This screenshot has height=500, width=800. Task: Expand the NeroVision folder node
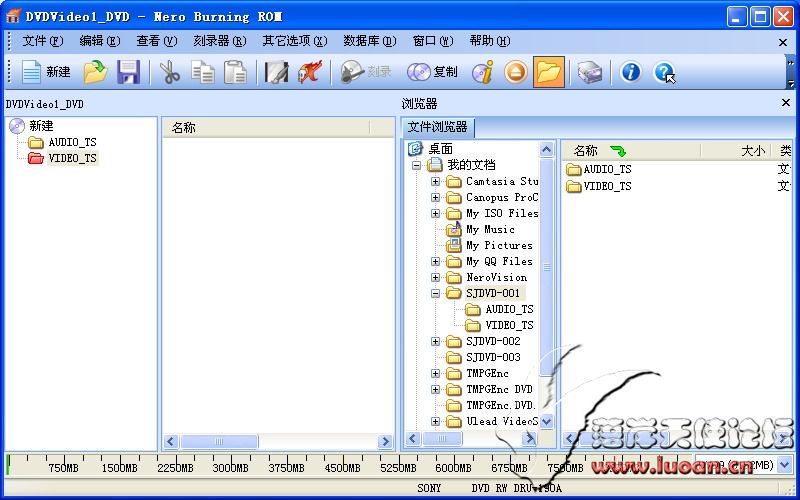[x=435, y=278]
